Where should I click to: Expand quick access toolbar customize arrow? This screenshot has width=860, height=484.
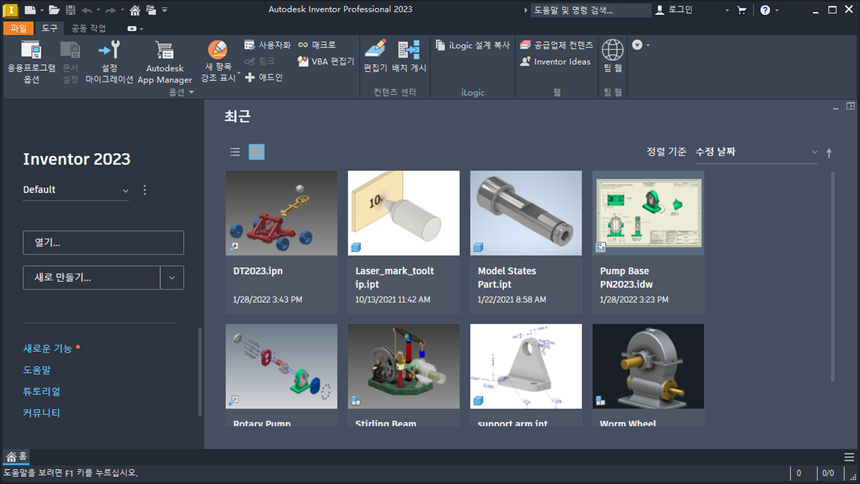pos(165,10)
